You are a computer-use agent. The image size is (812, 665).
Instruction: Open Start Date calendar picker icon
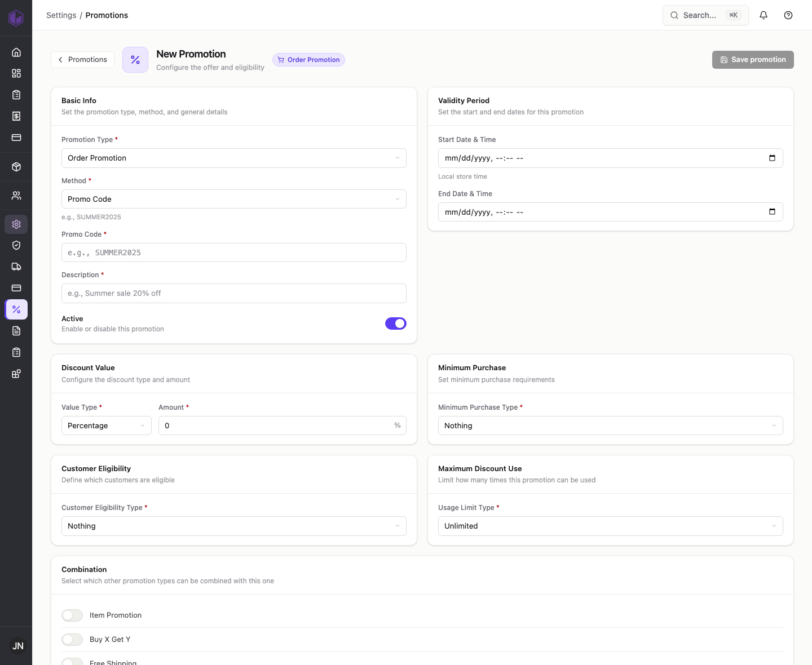[x=772, y=158]
